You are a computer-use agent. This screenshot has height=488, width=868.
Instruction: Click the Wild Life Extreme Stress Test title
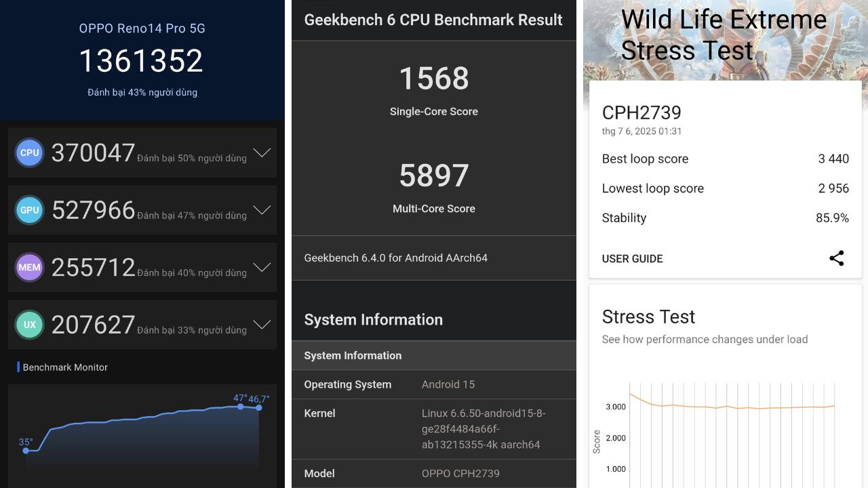(x=724, y=35)
